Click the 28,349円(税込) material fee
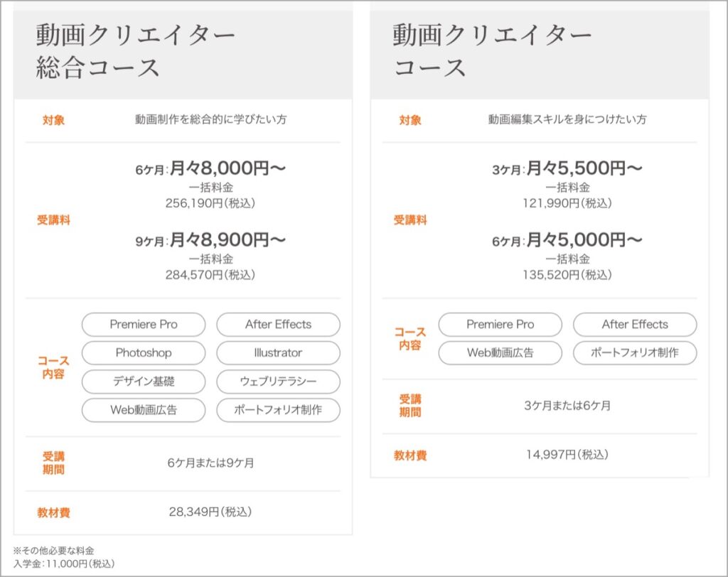 pos(210,512)
